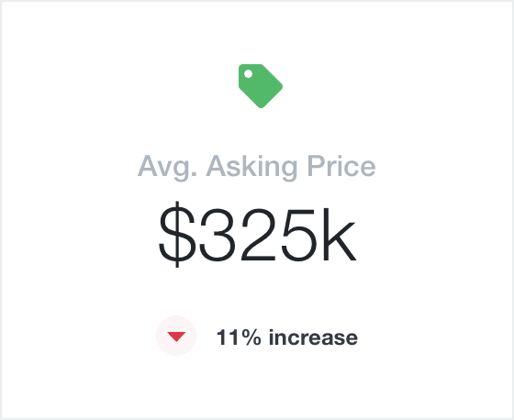Click the 11% increase text
This screenshot has height=420, width=514.
pyautogui.click(x=287, y=337)
